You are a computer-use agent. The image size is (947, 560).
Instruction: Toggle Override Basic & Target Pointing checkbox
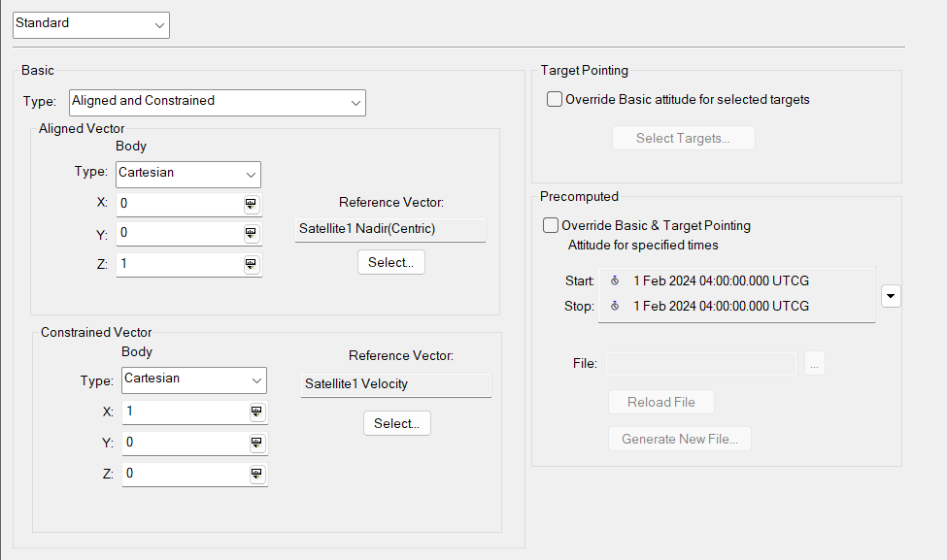click(x=551, y=225)
